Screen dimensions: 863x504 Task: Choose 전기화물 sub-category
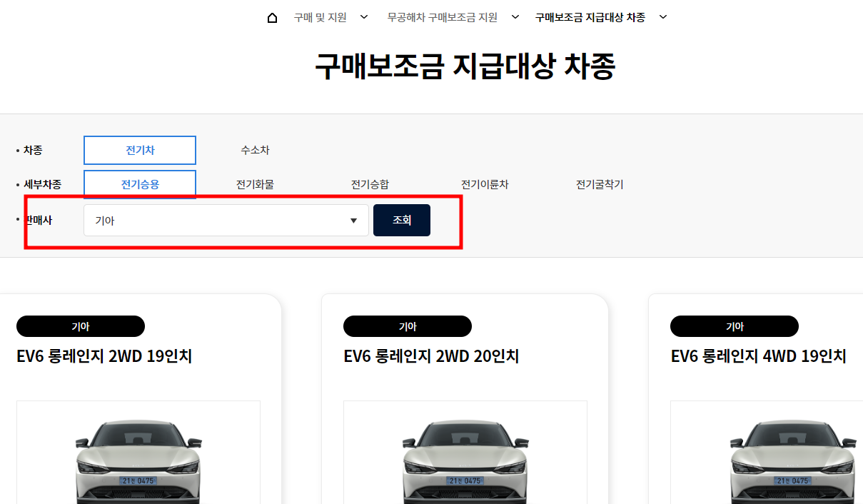[x=255, y=184]
